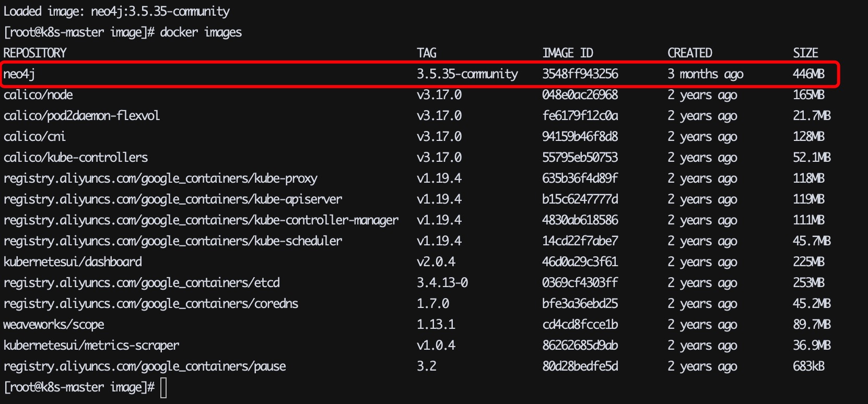Click the neo4j repository name
The width and height of the screenshot is (868, 404).
click(x=19, y=74)
